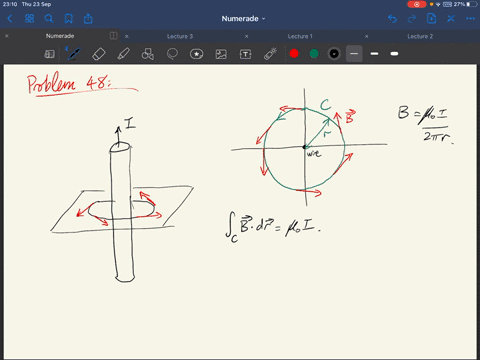Screen dimensions: 480x360
Task: Open the Elements sticker tool
Action: [x=197, y=54]
